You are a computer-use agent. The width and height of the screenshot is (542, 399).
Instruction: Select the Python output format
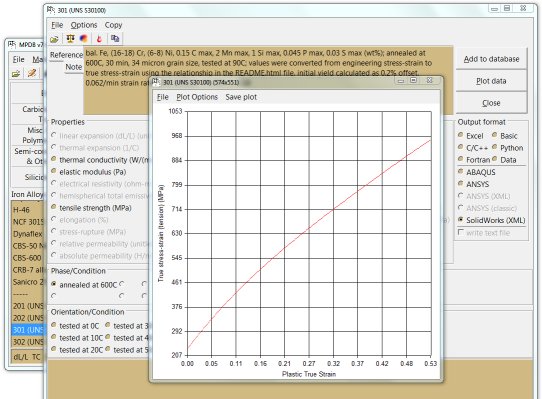[508, 148]
